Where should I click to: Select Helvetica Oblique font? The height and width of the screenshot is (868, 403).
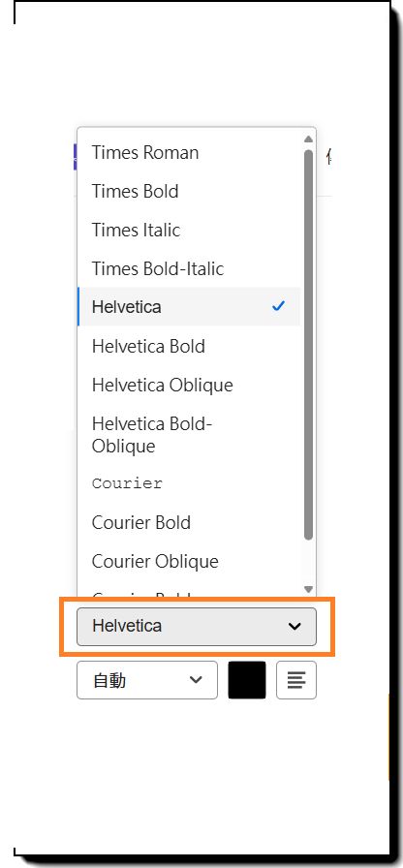(189, 385)
